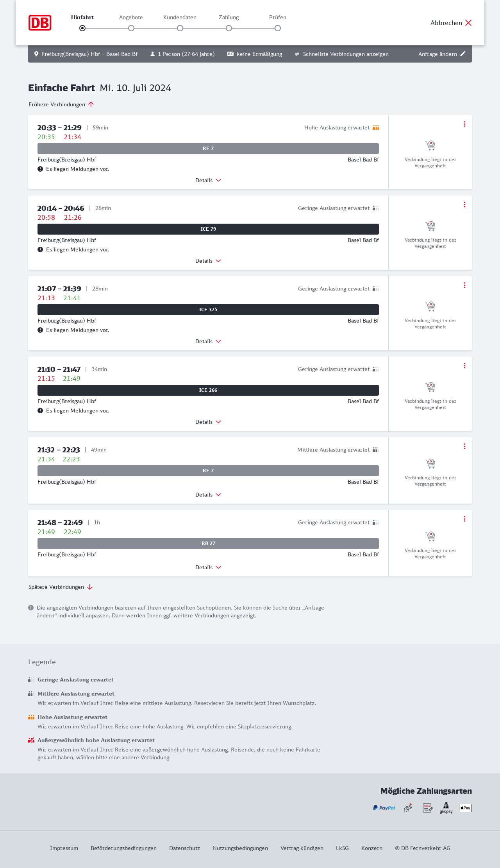Load Spätere Verbindungen
This screenshot has width=500, height=868.
click(x=61, y=587)
